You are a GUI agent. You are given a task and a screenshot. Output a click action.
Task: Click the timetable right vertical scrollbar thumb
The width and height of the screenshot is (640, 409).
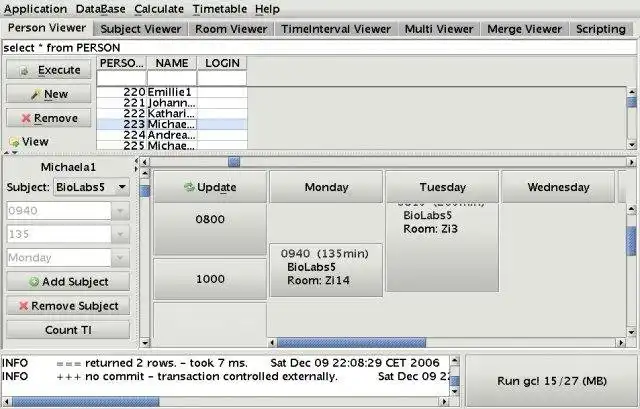(x=631, y=241)
